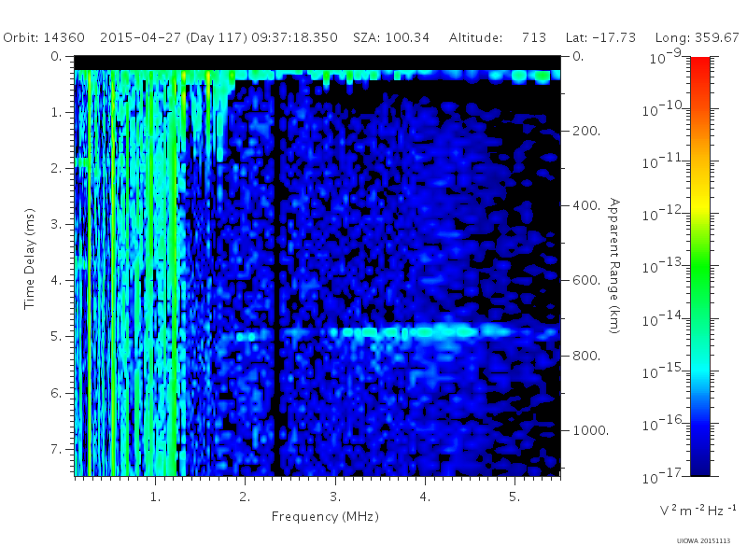The width and height of the screenshot is (747, 560).
Task: Click the red top of the color bar
Action: [699, 64]
